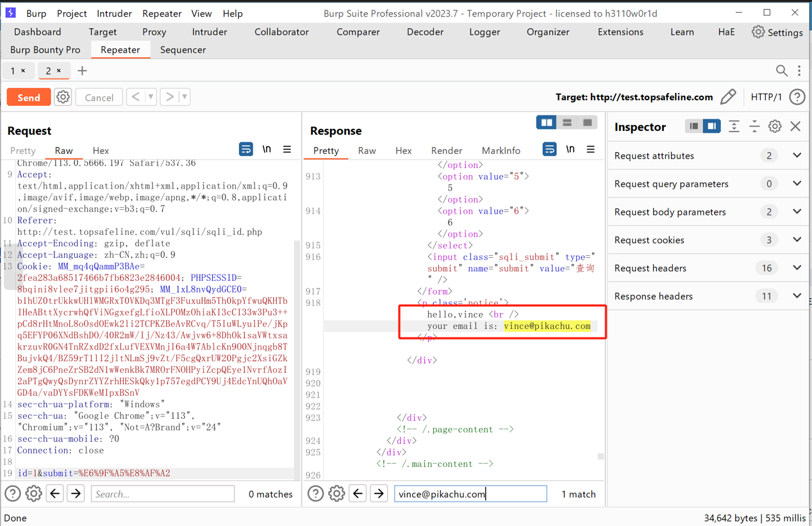Click the response search settings gear icon

pos(336,493)
